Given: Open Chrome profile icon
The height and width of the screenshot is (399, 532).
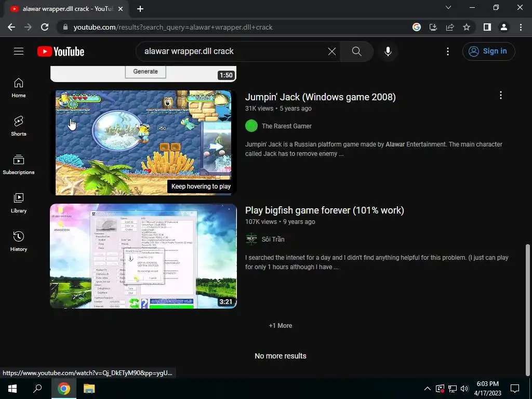Looking at the screenshot, I should (x=504, y=27).
